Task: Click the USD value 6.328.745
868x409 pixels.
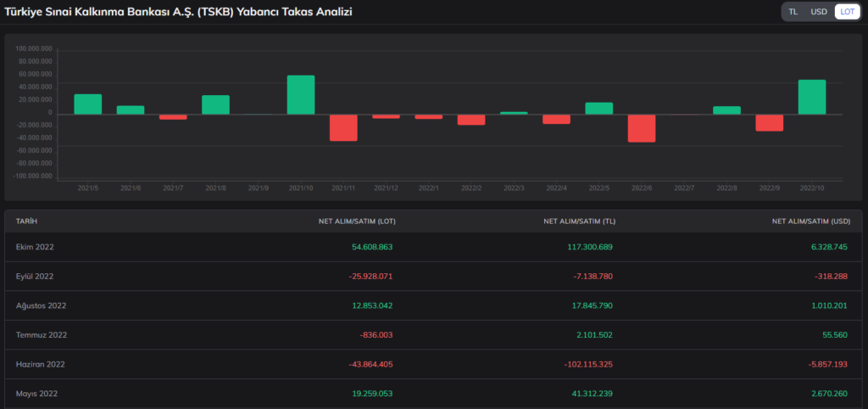Action: click(830, 247)
